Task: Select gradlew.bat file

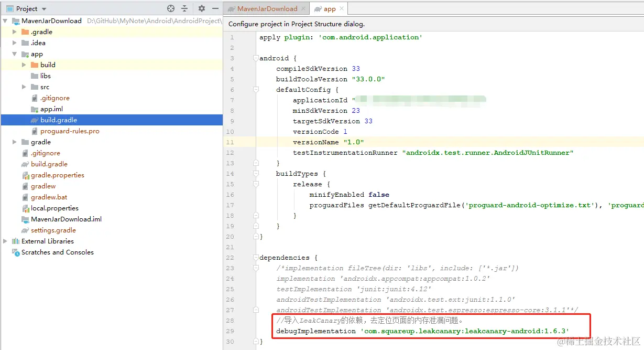Action: [49, 197]
